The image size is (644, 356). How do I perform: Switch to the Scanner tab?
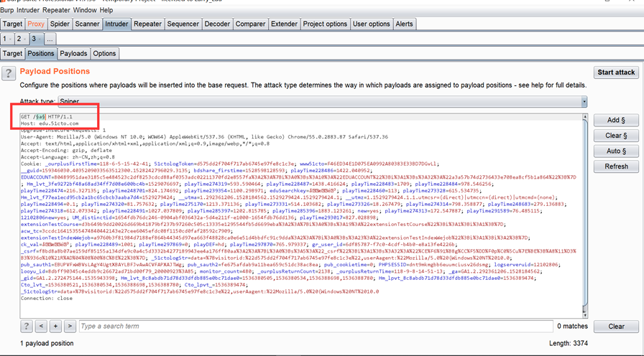[x=87, y=24]
